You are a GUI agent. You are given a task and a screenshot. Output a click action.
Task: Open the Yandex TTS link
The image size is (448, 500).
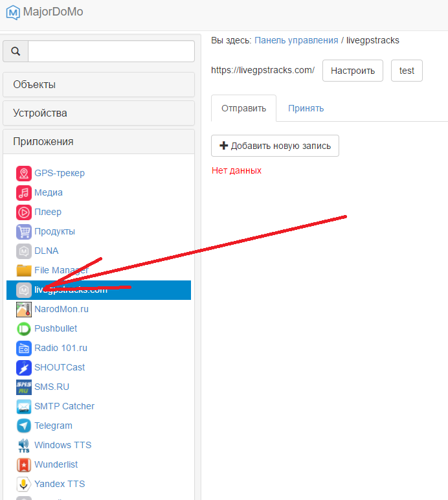pos(60,484)
